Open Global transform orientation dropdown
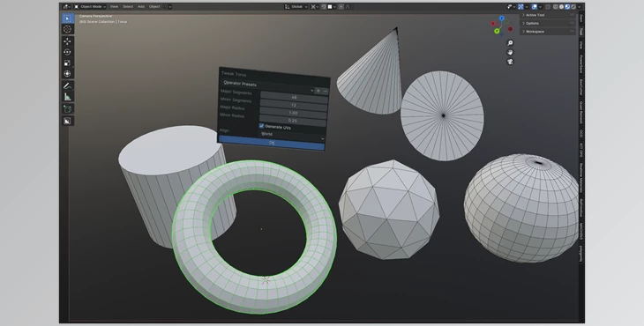The height and width of the screenshot is (326, 644). (296, 6)
